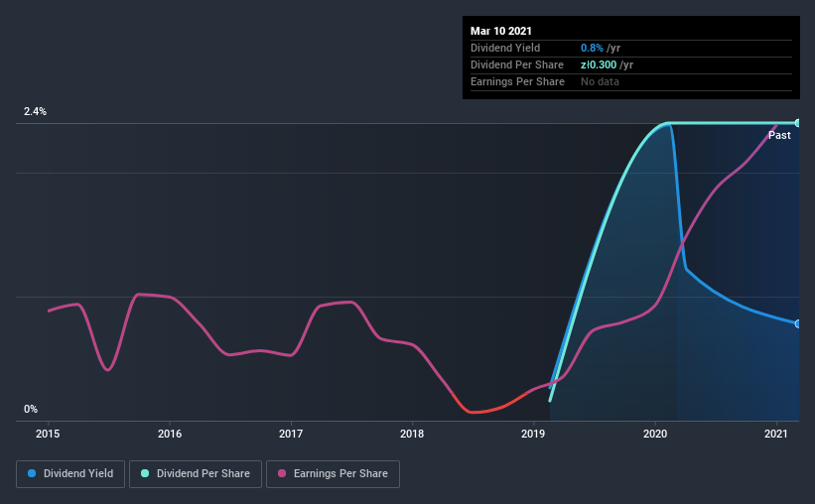
Task: Click the Mar 10 2021 tooltip date
Action: tap(501, 31)
